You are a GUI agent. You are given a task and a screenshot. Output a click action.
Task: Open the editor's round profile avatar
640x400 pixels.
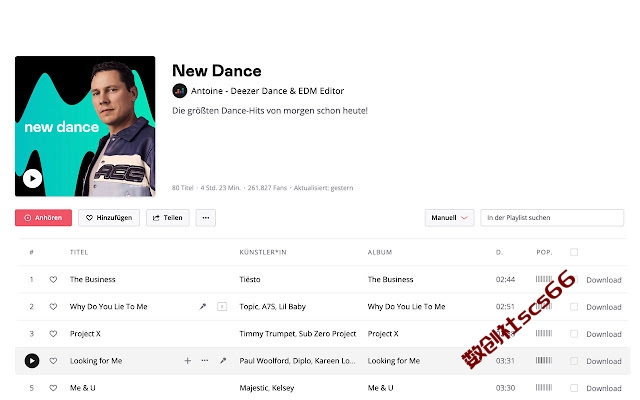[180, 91]
